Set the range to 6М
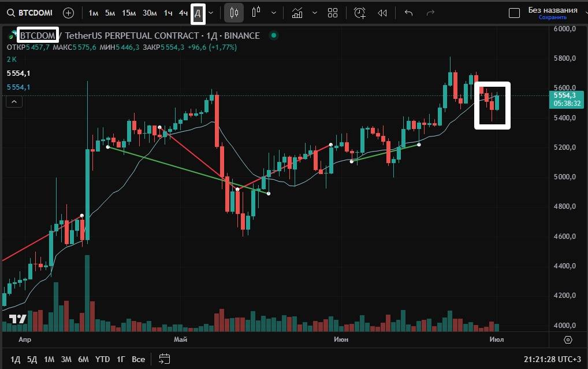Viewport: 588px width, 369px height. point(83,359)
